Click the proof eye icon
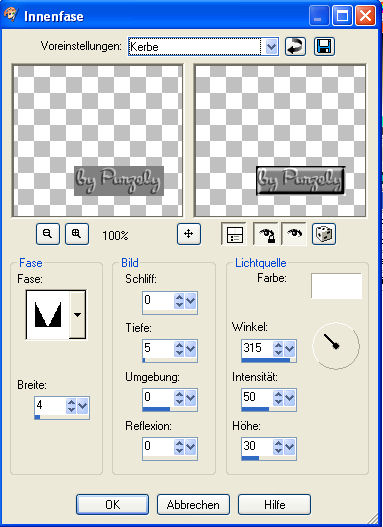This screenshot has height=527, width=383. click(294, 234)
